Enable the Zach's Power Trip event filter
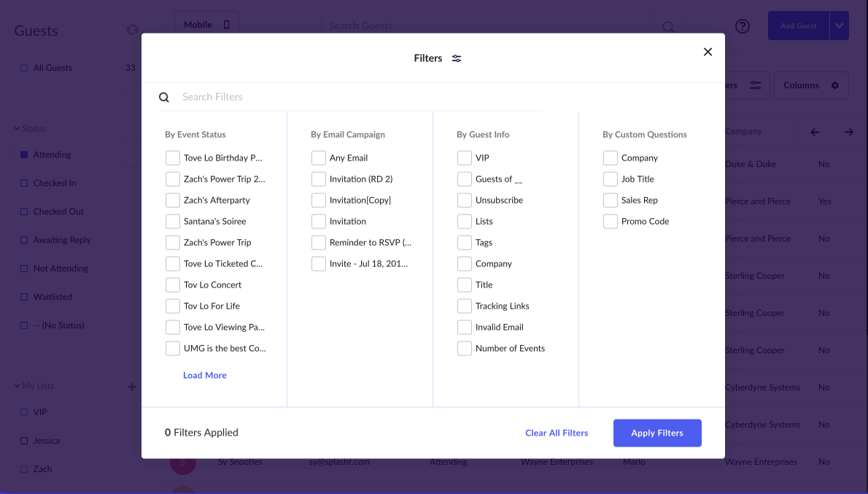 click(x=173, y=242)
